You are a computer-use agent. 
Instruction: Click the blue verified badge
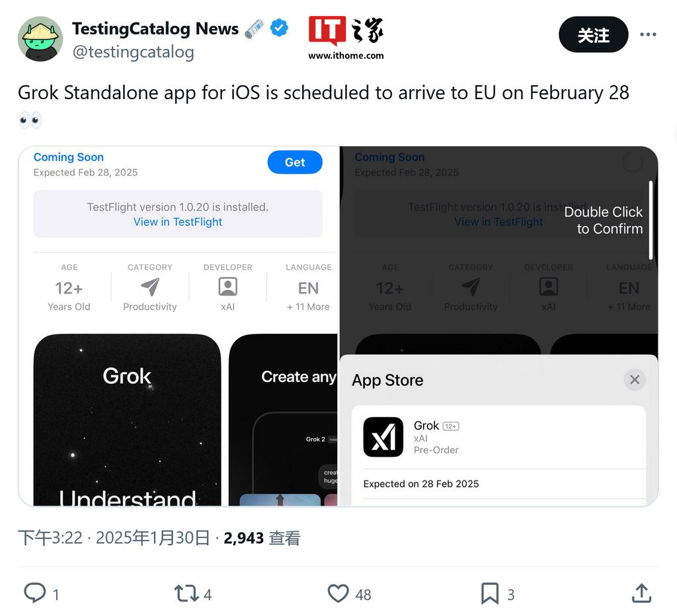click(x=279, y=28)
